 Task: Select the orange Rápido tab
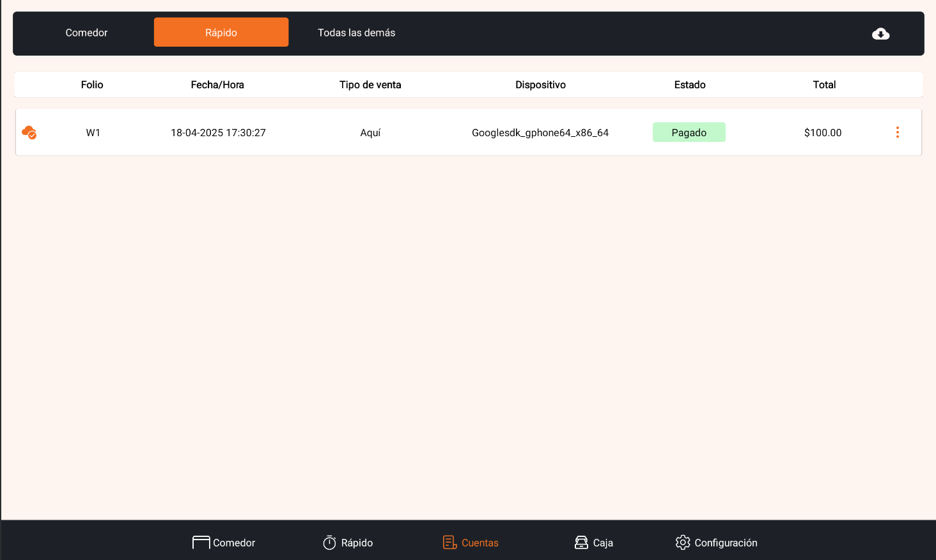(221, 33)
